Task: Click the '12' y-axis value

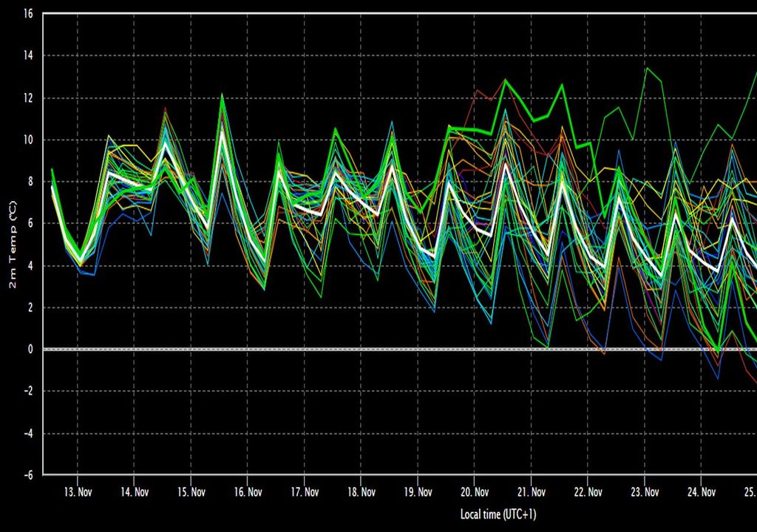Action: point(28,98)
